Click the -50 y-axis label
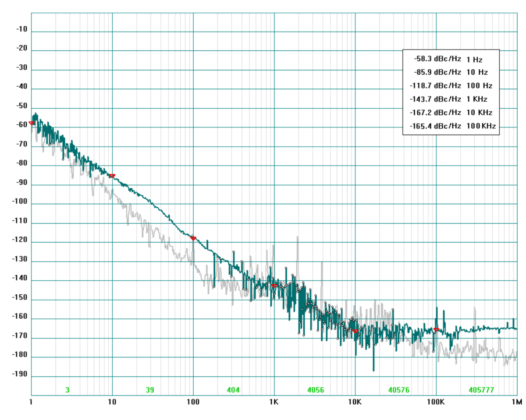This screenshot has height=420, width=526. click(x=22, y=106)
